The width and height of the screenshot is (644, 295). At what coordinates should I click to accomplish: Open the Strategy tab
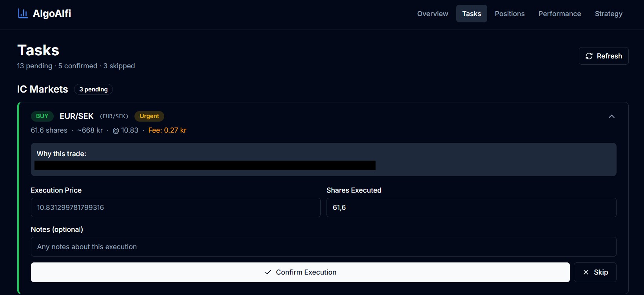click(x=608, y=14)
